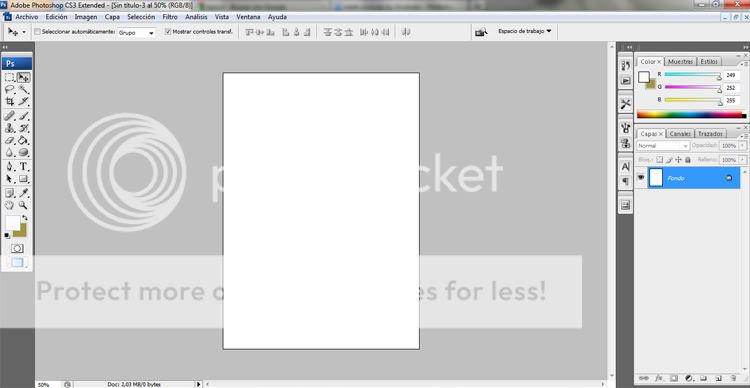Select the Magic Wand tool
750x388 pixels.
23,89
